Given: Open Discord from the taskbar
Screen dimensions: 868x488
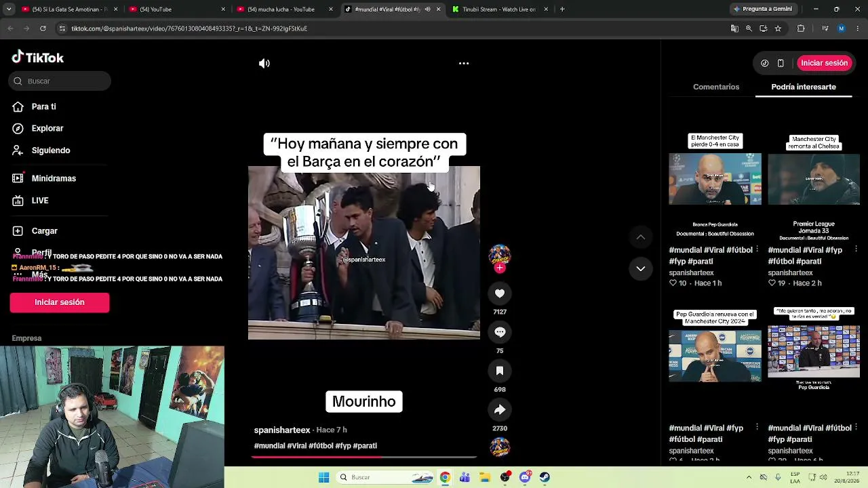Looking at the screenshot, I should 525,477.
